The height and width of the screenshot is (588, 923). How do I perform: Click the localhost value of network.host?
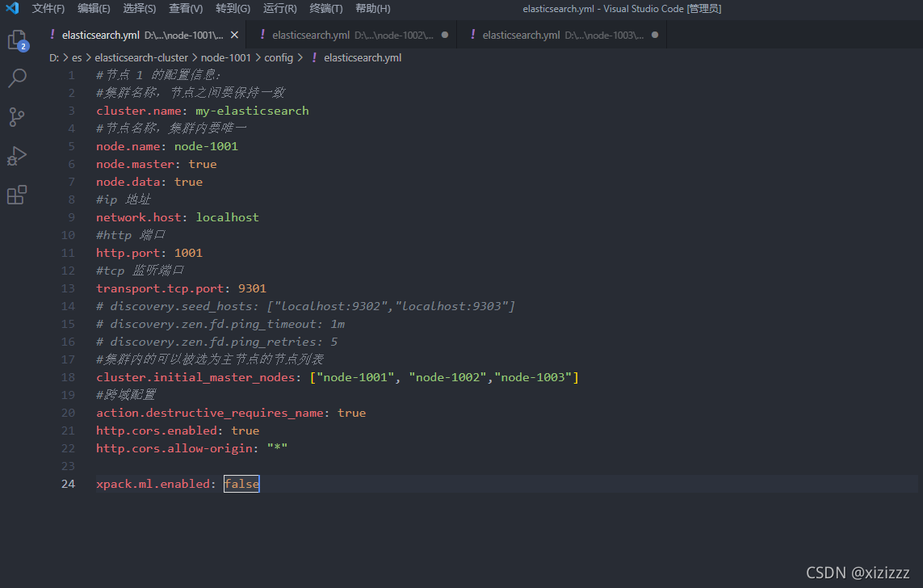pos(227,217)
